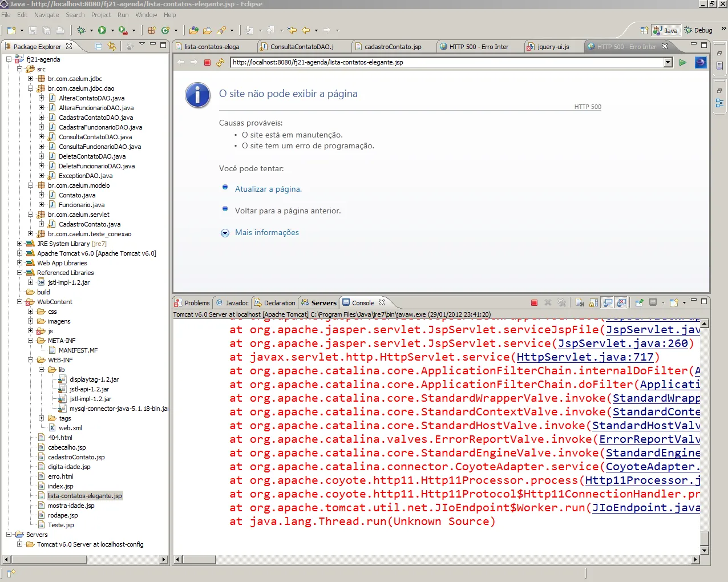Image resolution: width=728 pixels, height=582 pixels.
Task: Click the New Java Class icon
Action: tap(165, 30)
